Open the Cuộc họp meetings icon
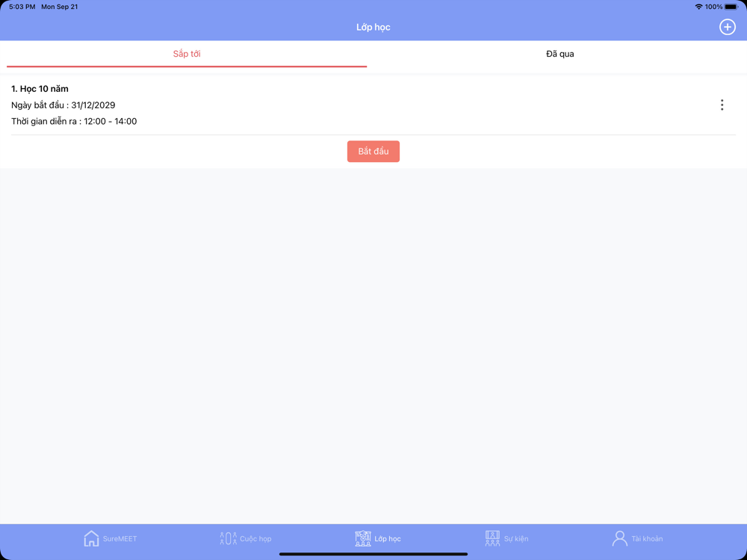The height and width of the screenshot is (560, 747). point(228,538)
